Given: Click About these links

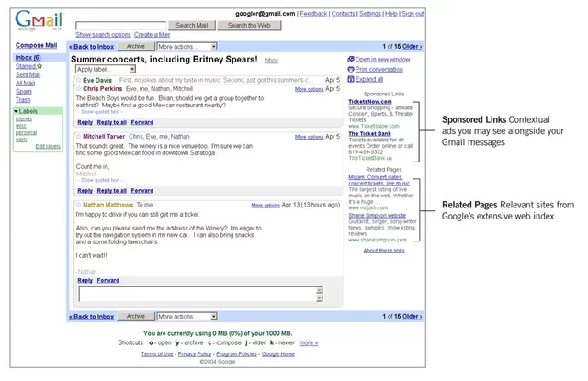Looking at the screenshot, I should tap(384, 251).
